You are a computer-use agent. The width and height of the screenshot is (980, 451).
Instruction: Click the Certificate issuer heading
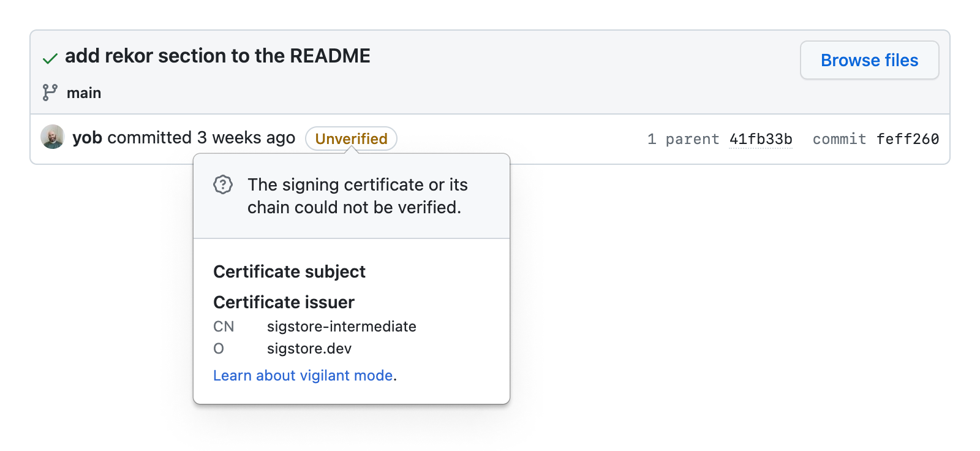pyautogui.click(x=284, y=302)
